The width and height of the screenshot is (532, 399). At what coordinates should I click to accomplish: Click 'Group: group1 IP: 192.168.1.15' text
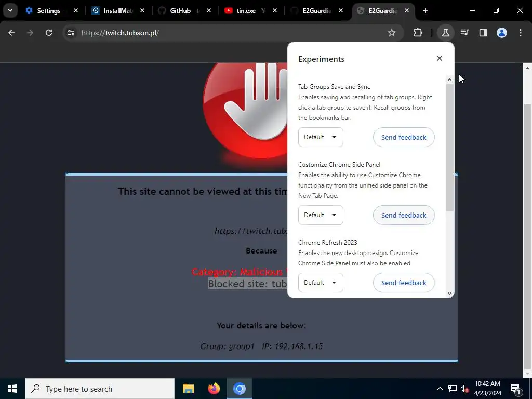pos(261,347)
